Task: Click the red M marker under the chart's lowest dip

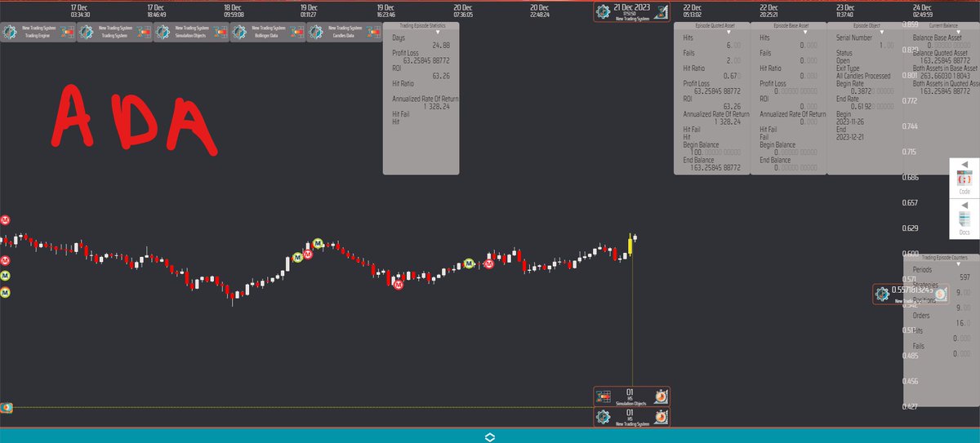Action: click(398, 285)
